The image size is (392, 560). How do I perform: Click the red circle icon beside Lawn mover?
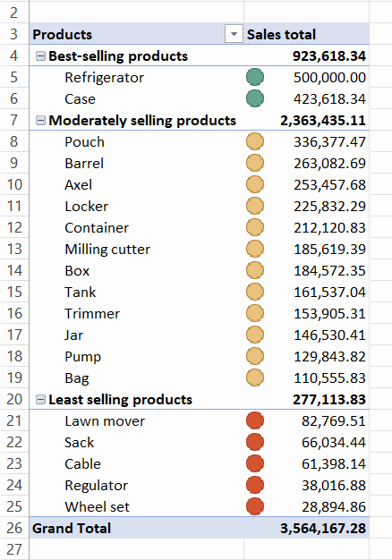coord(255,420)
